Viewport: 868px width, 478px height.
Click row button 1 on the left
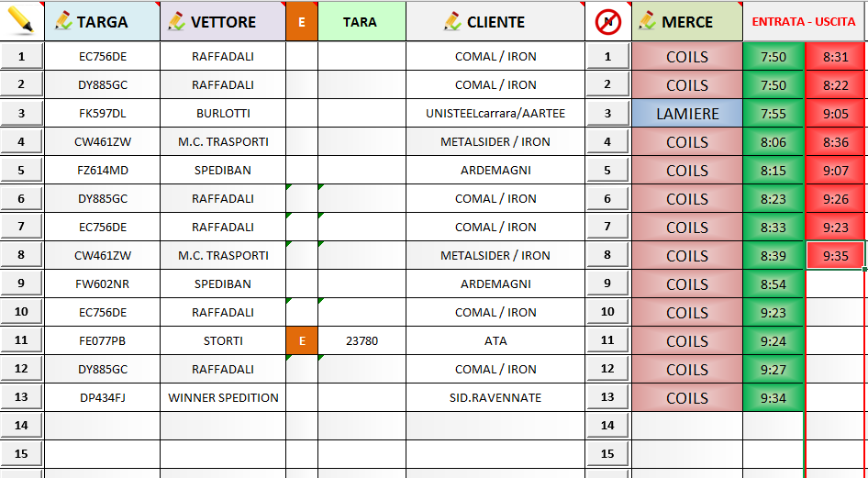click(22, 56)
